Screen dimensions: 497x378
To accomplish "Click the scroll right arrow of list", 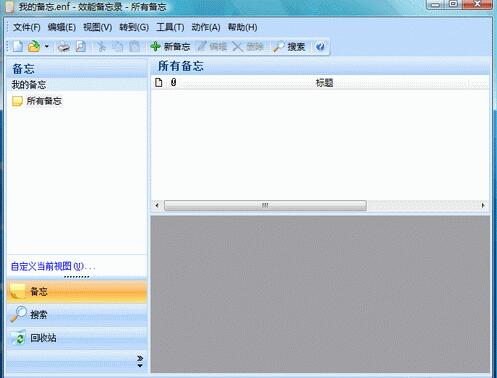I will coord(483,205).
